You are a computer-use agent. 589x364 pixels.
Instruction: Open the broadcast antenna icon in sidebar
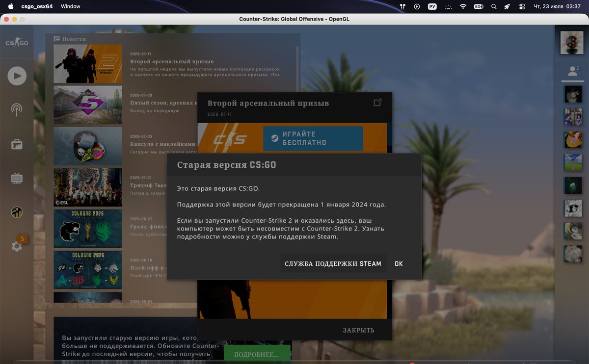point(17,109)
